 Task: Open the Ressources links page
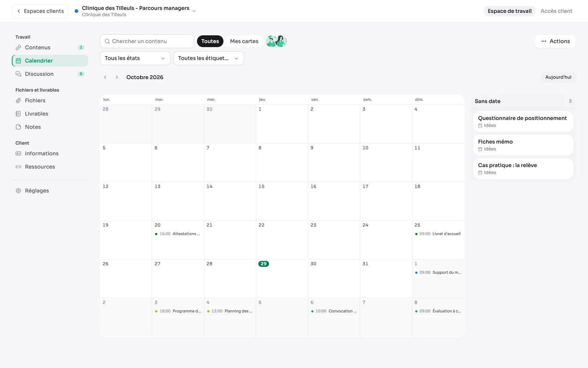point(50,167)
